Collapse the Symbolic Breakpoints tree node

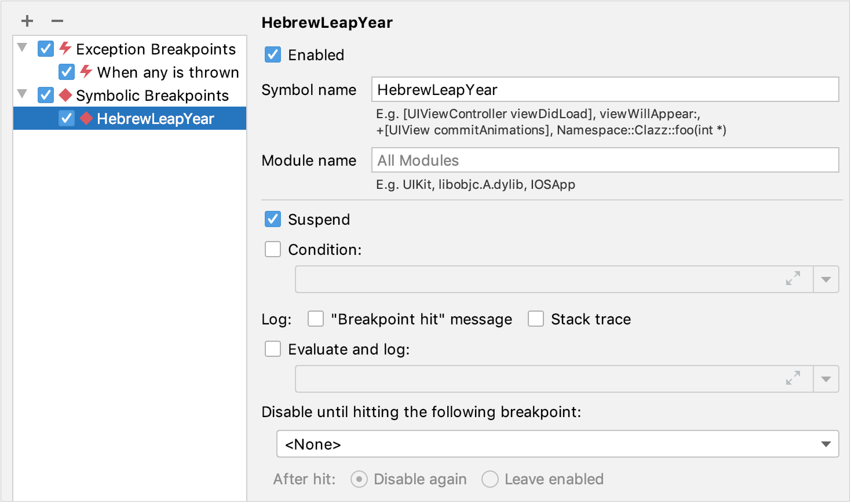point(21,95)
